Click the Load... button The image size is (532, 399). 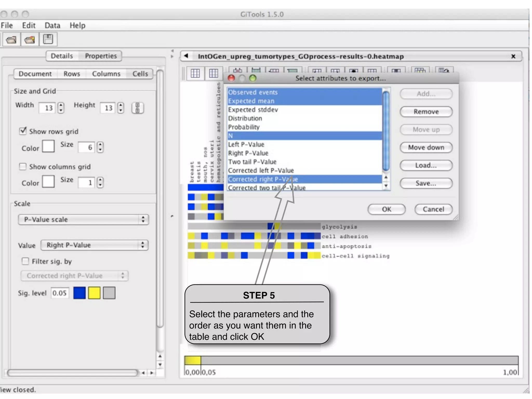(x=426, y=165)
